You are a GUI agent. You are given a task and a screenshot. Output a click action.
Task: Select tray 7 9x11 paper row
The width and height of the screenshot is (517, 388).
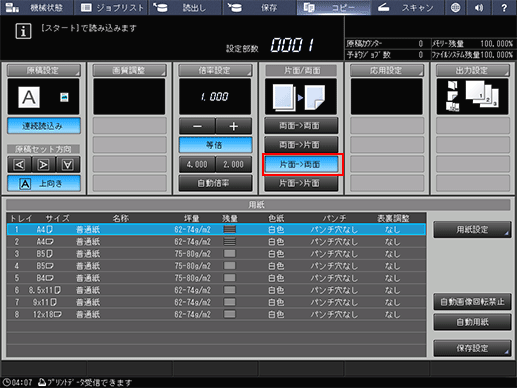click(216, 302)
